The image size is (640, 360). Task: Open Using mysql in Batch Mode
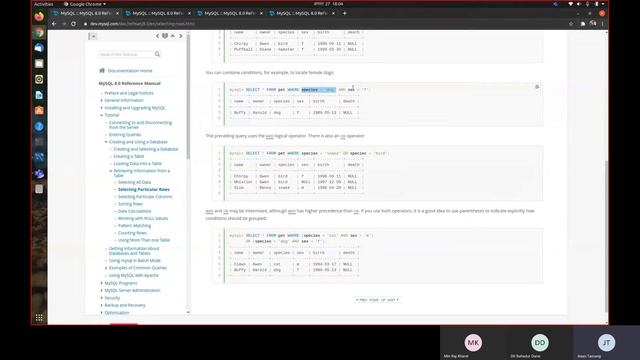coord(135,260)
